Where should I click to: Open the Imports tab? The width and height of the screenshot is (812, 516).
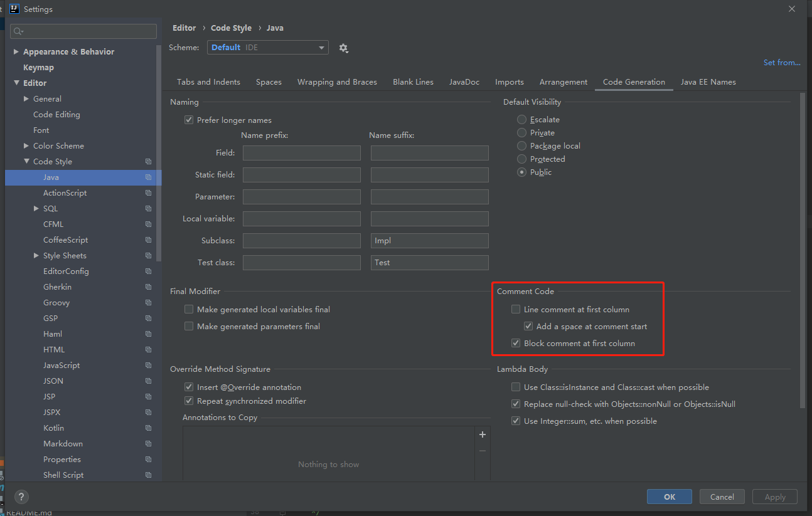pos(510,82)
